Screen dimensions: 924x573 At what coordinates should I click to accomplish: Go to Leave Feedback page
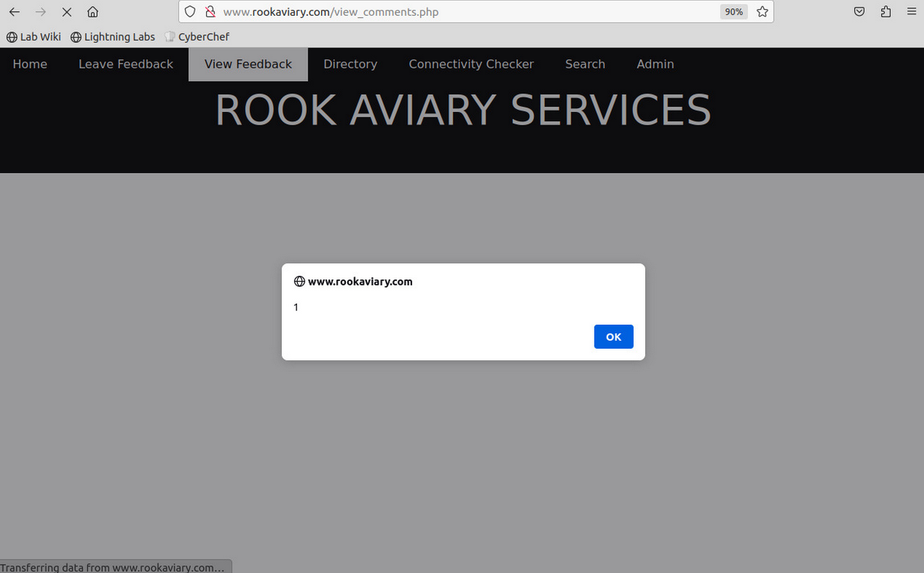tap(126, 65)
